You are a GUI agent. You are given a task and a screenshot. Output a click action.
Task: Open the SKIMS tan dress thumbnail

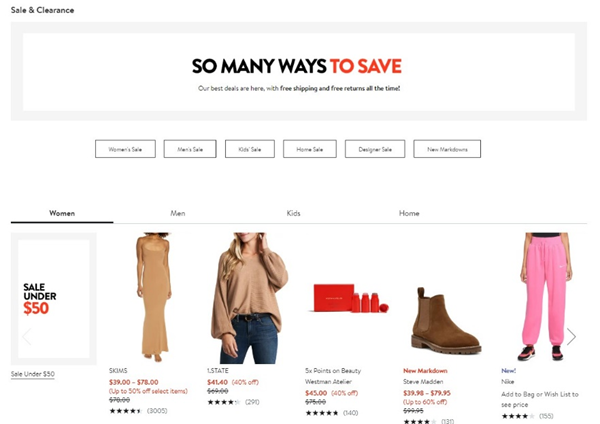[153, 297]
